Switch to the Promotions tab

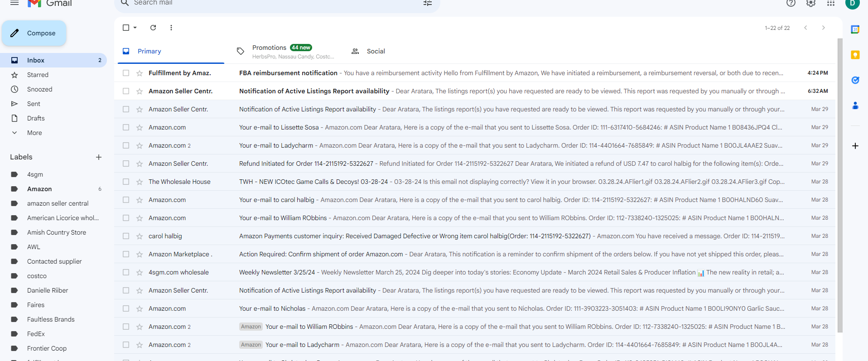click(x=285, y=51)
